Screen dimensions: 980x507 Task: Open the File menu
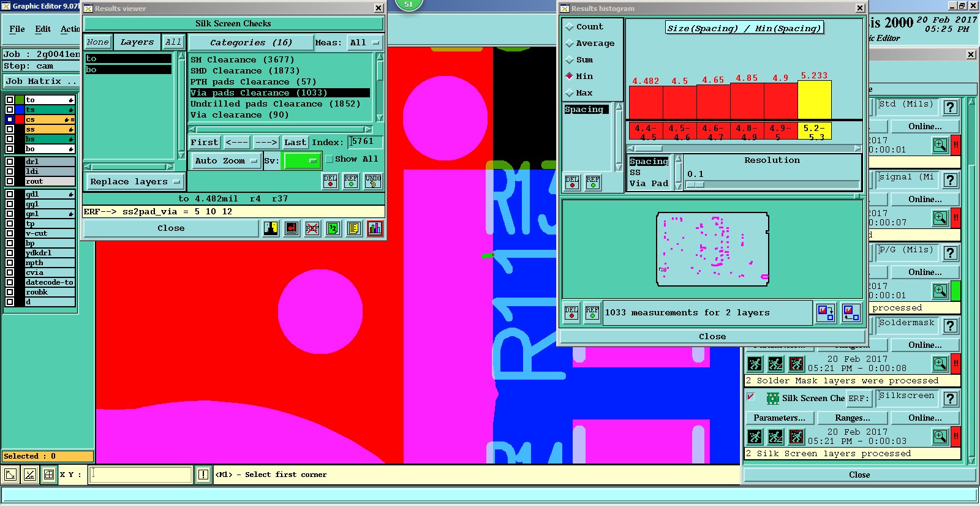pyautogui.click(x=17, y=29)
